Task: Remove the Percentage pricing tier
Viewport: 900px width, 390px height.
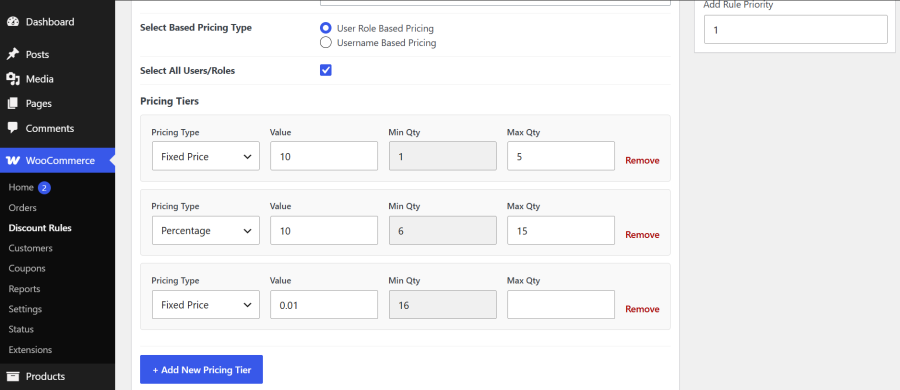Action: pyautogui.click(x=642, y=235)
